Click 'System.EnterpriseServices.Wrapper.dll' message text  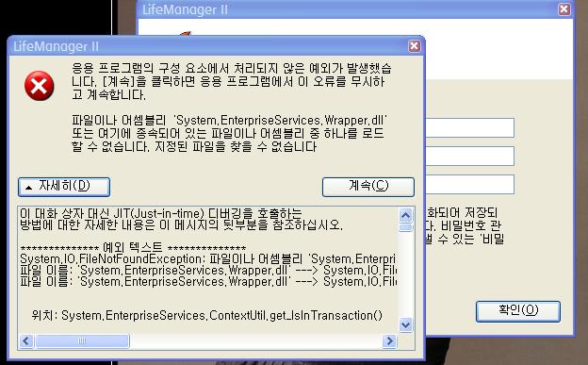click(x=280, y=120)
